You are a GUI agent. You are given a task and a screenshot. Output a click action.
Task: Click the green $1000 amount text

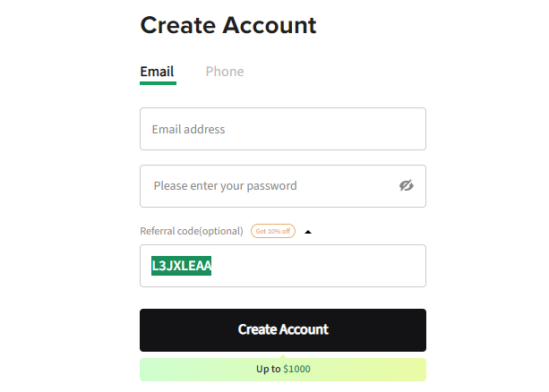coord(297,369)
